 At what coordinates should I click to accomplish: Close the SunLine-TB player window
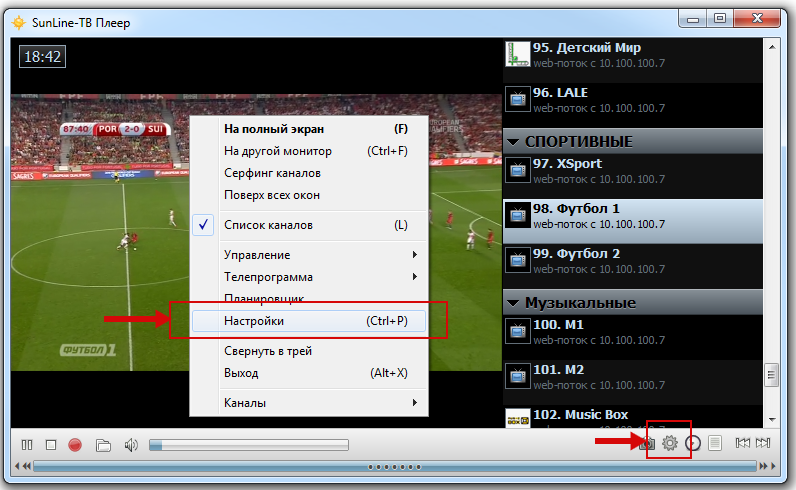click(757, 19)
